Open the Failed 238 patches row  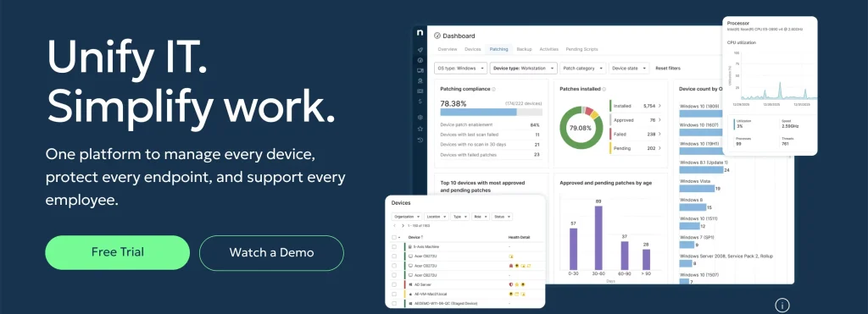[x=636, y=134]
